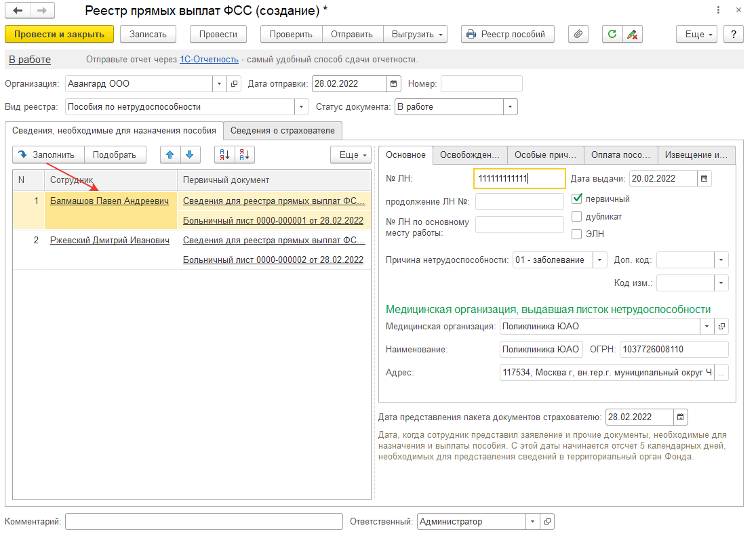Click the back navigation arrow
Viewport: 756px width, 534px height.
[18, 11]
